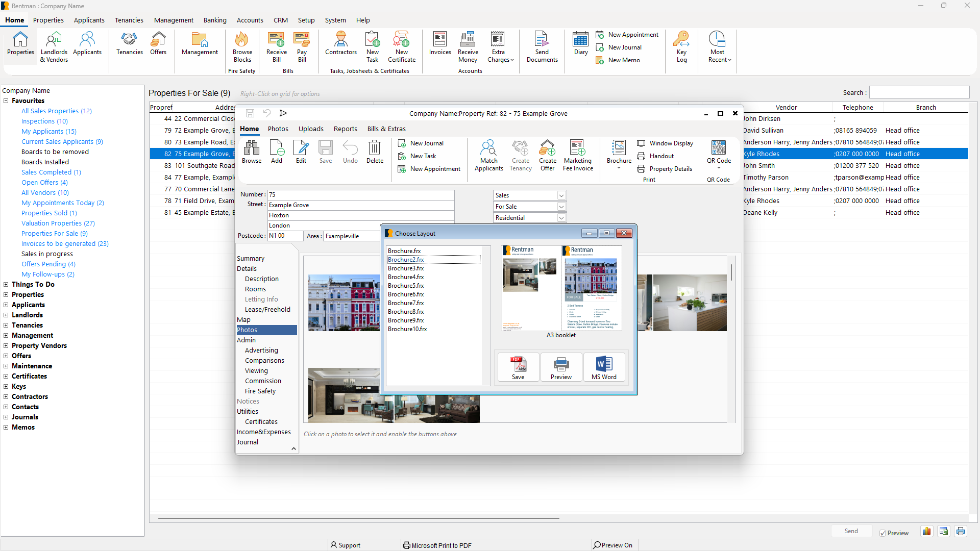Open the QR Code tool
Viewport: 980px width, 551px height.
tap(719, 151)
